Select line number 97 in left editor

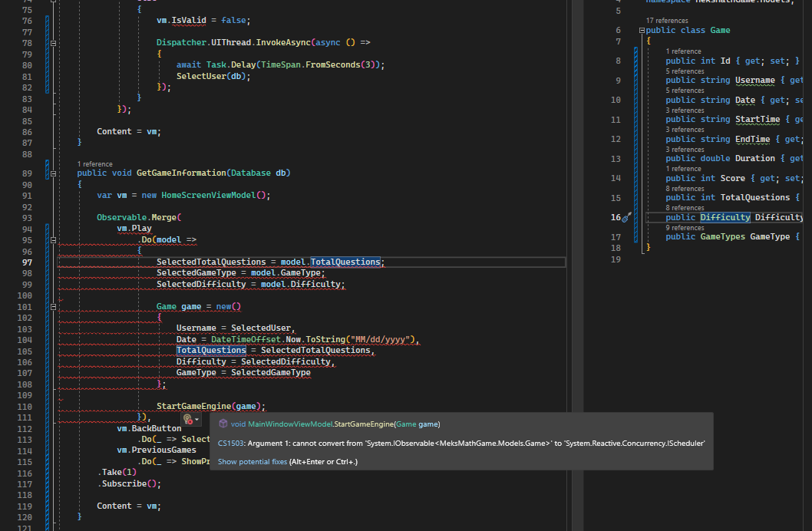(27, 262)
